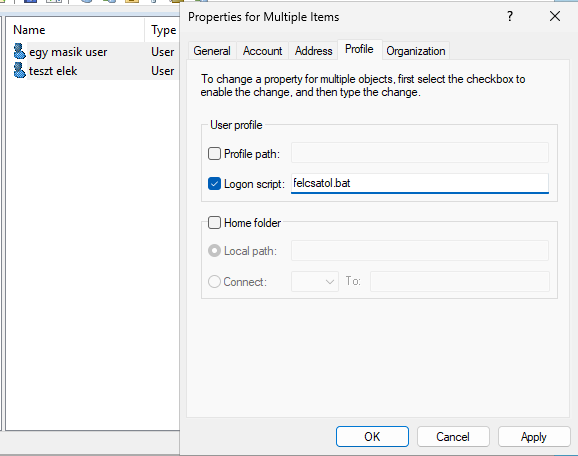The height and width of the screenshot is (456, 578).
Task: Select the Local path radio button
Action: point(214,251)
